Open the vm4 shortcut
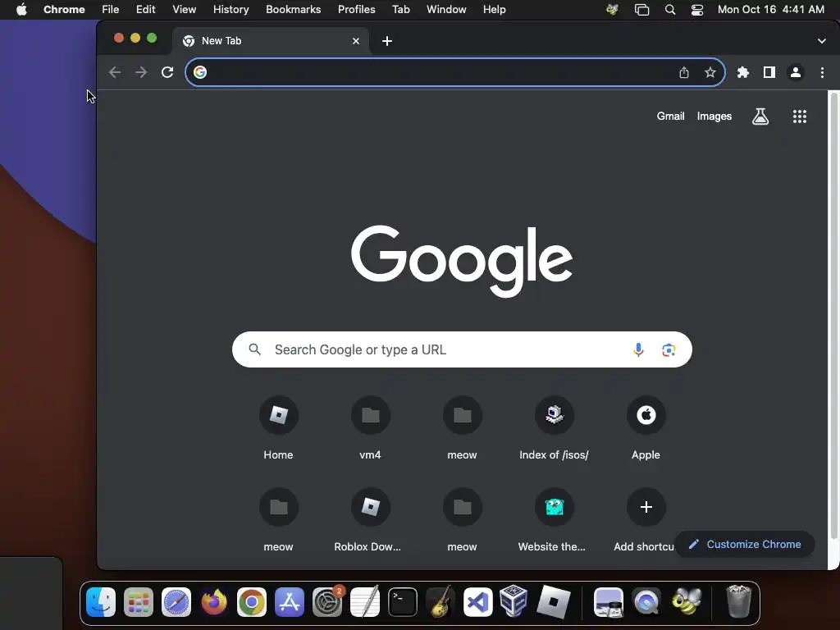This screenshot has height=630, width=840. point(370,427)
